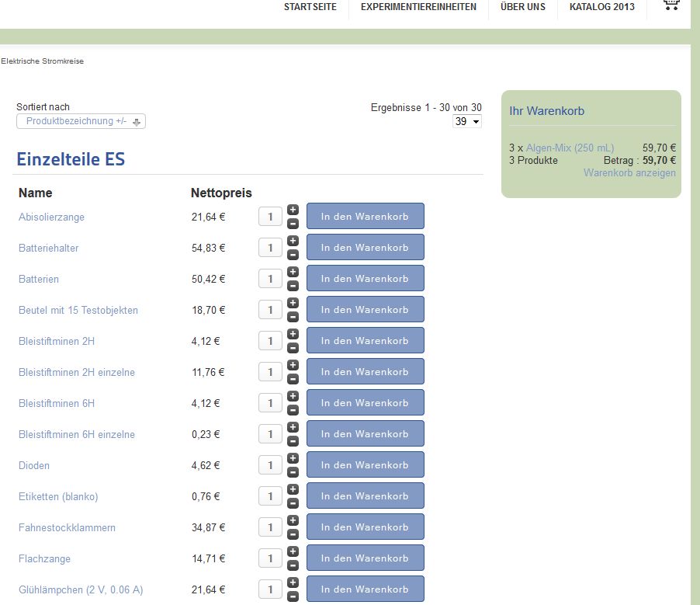Open Bleistiftminen 2H einzelne product page

(x=77, y=372)
